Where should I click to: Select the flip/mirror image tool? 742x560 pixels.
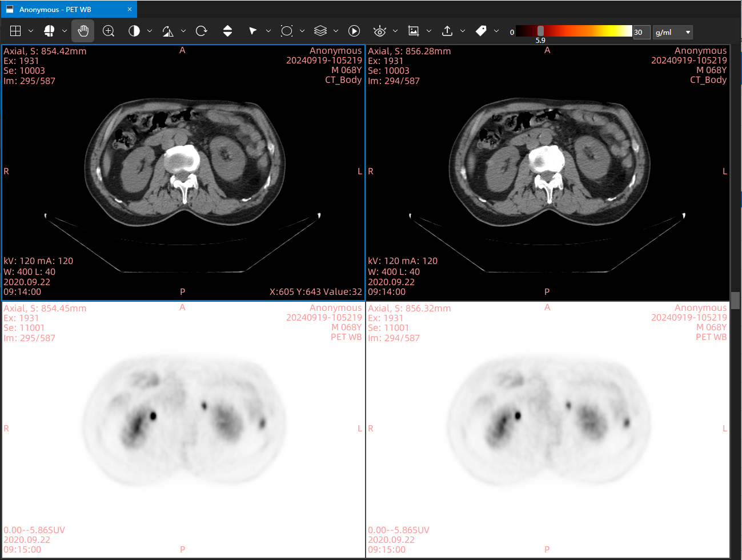click(168, 31)
